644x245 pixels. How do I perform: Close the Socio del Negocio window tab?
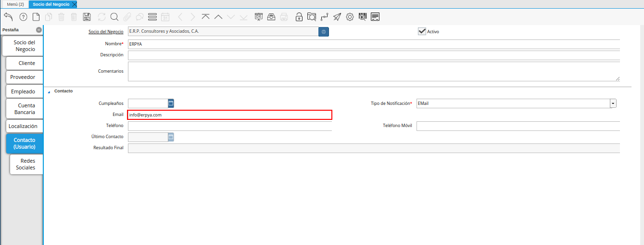[74, 4]
